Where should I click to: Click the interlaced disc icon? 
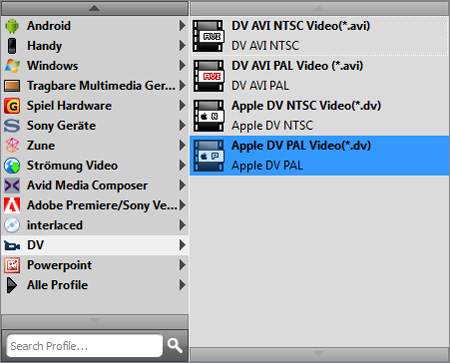(12, 225)
